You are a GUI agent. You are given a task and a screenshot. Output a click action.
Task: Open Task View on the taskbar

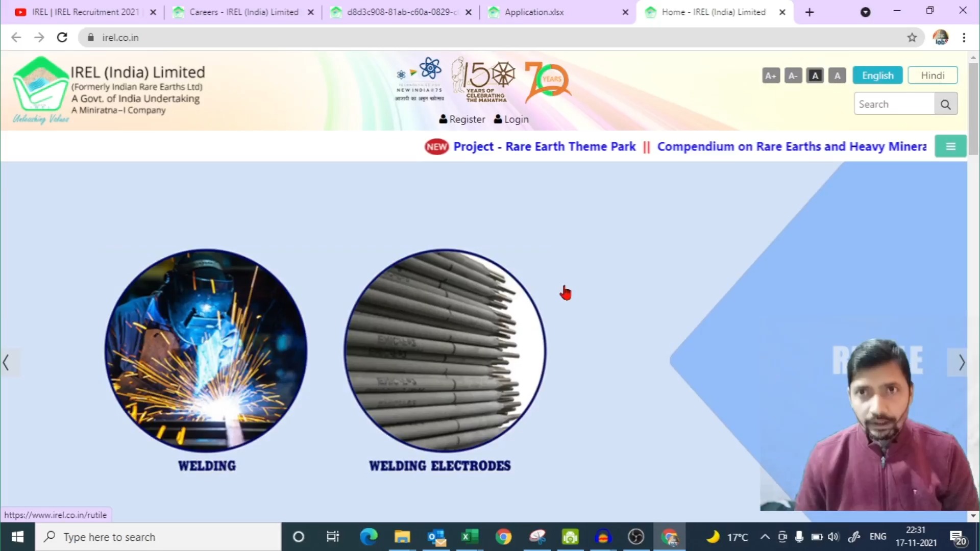click(x=333, y=537)
